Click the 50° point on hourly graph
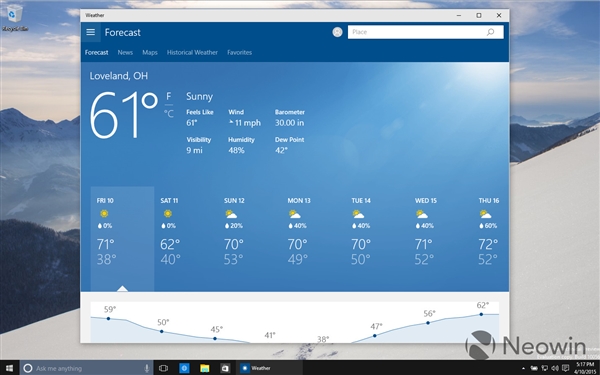This screenshot has height=375, width=600. [161, 331]
